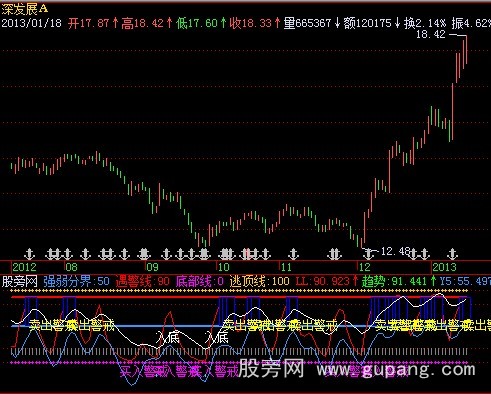Select the date 2013/01/18 in the header
The height and width of the screenshot is (394, 491).
click(x=32, y=23)
